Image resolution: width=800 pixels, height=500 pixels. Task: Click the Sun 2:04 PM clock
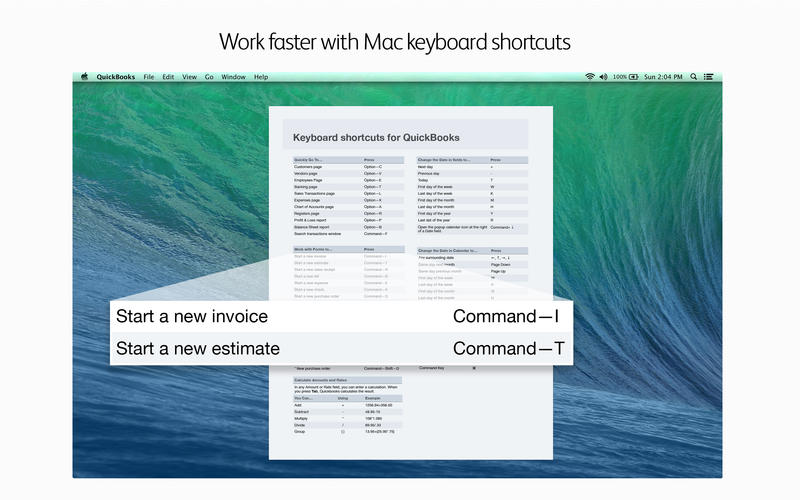pos(663,77)
